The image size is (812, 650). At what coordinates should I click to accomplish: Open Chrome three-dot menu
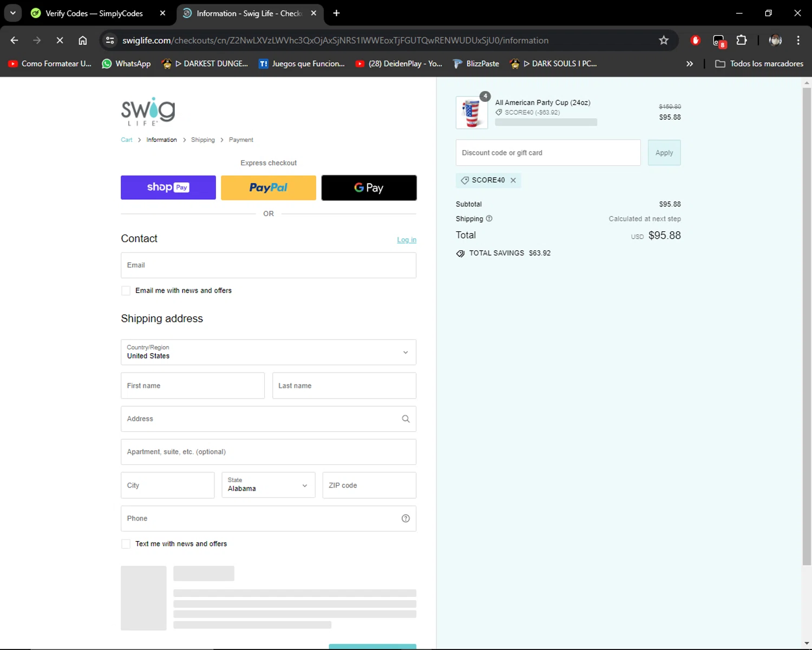coord(798,40)
